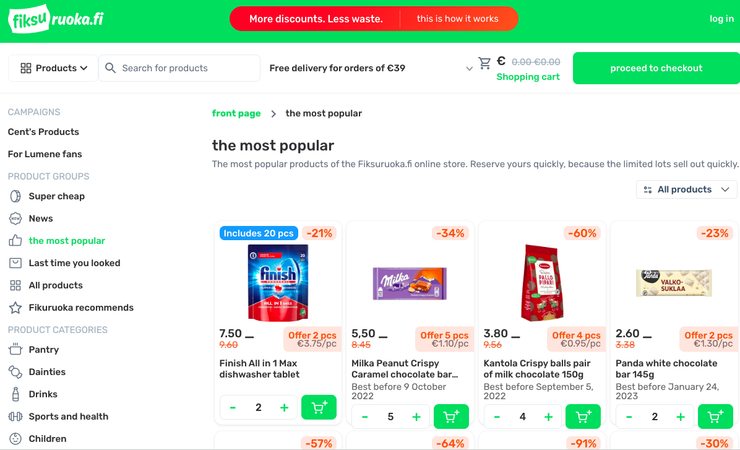The image size is (740, 450).
Task: Click the Search for products field
Action: point(186,68)
